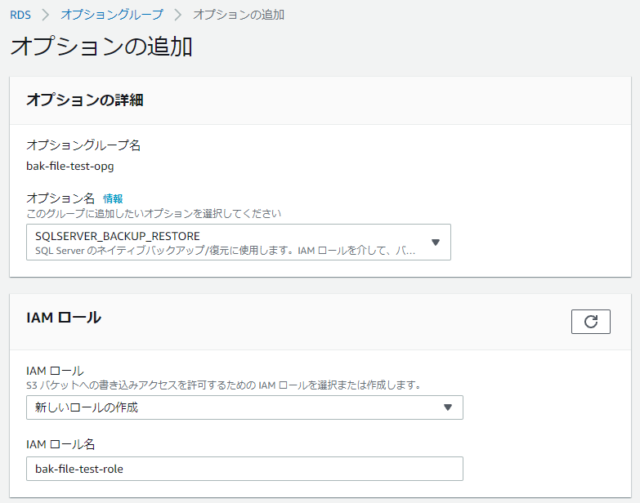The image size is (640, 503).
Task: Open the 新しいロールの作成 IAM role dropdown
Action: click(244, 407)
